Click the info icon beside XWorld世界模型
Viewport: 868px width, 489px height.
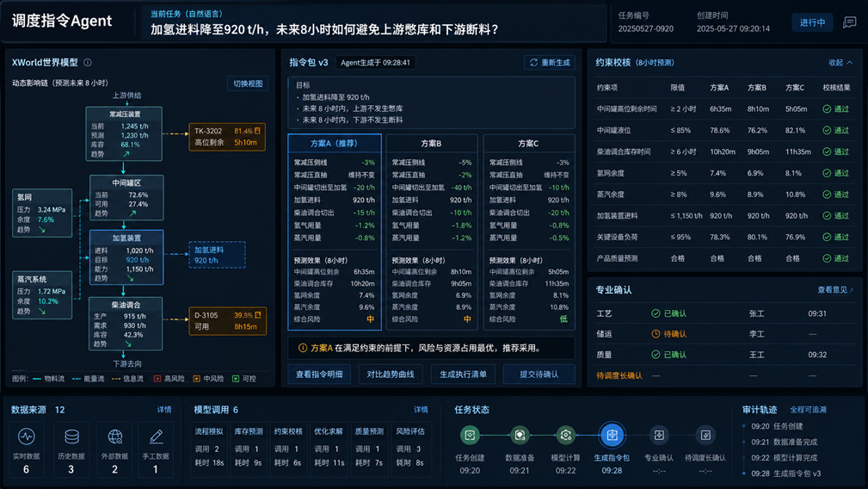(88, 63)
